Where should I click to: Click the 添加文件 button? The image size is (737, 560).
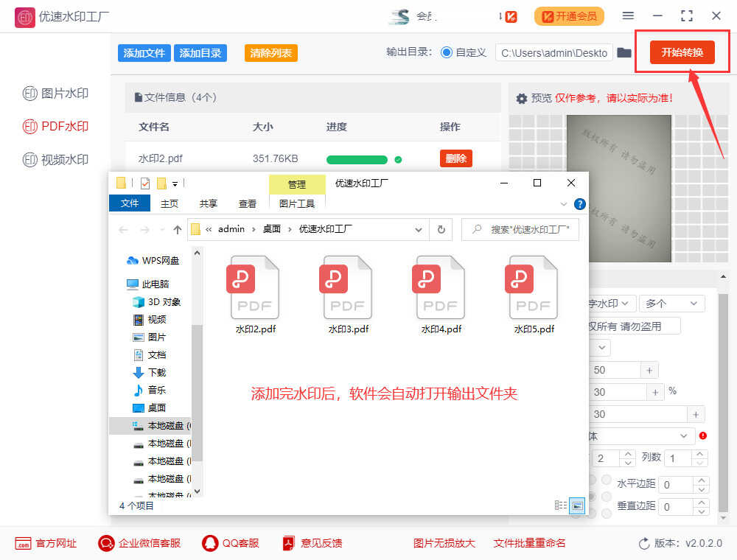click(144, 53)
